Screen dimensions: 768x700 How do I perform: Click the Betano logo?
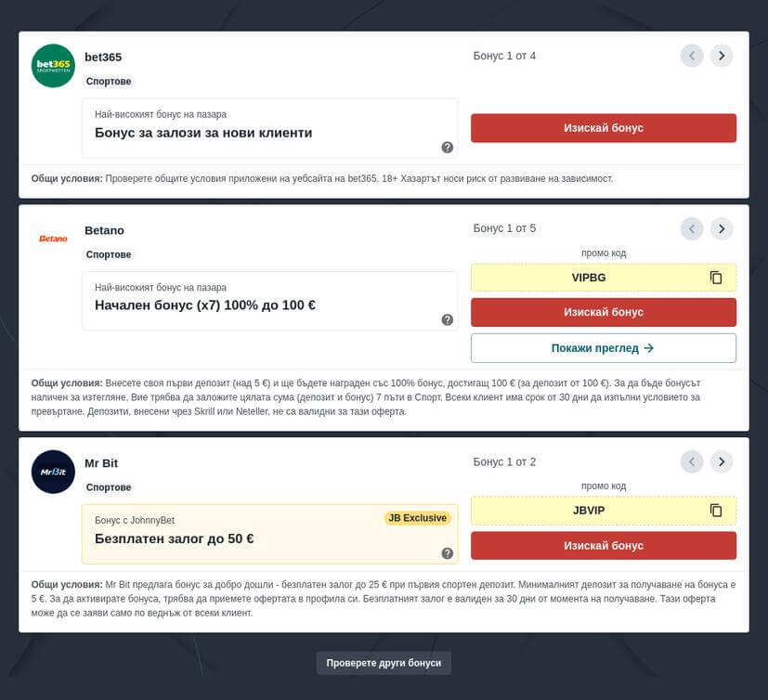(x=53, y=239)
